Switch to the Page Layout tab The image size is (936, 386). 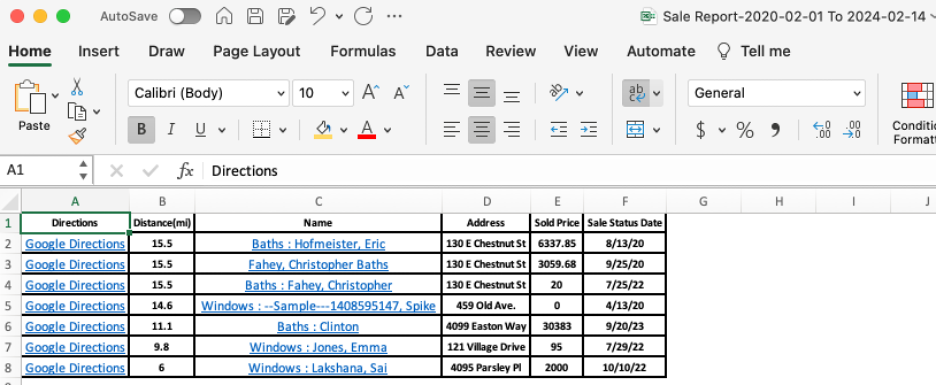click(257, 52)
